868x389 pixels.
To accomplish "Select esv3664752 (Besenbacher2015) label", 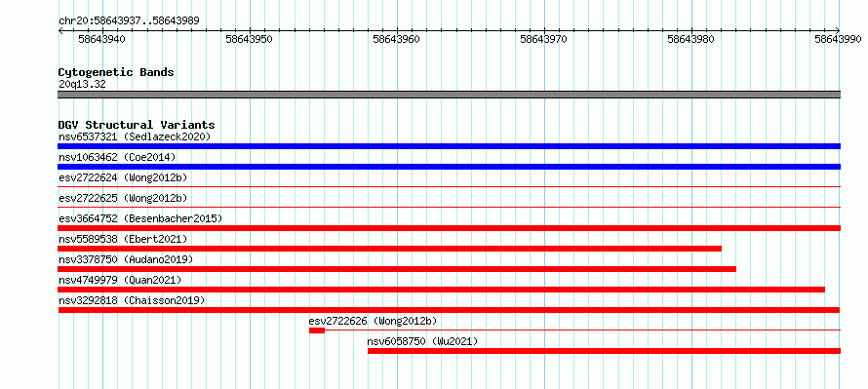I will click(140, 218).
